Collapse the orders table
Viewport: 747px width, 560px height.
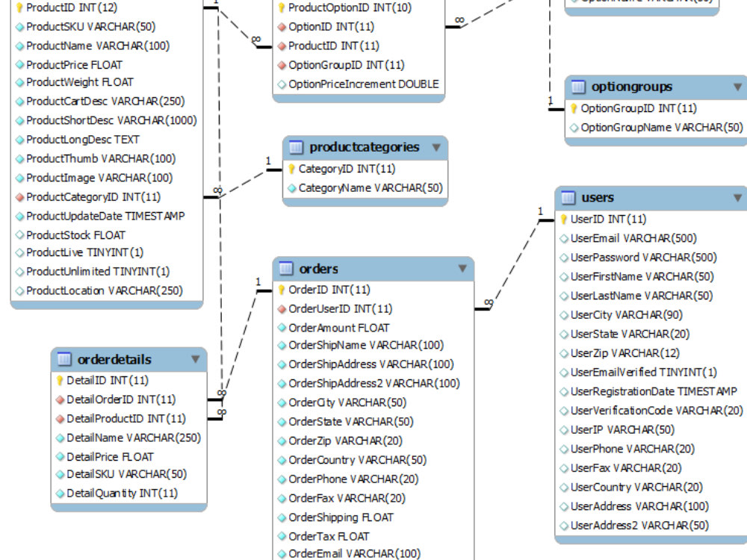(x=462, y=269)
